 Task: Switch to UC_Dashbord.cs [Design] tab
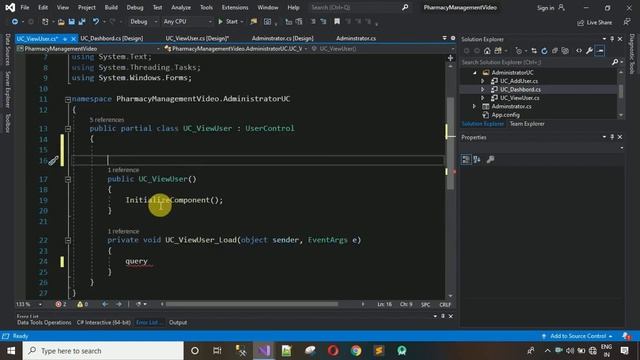pos(111,38)
